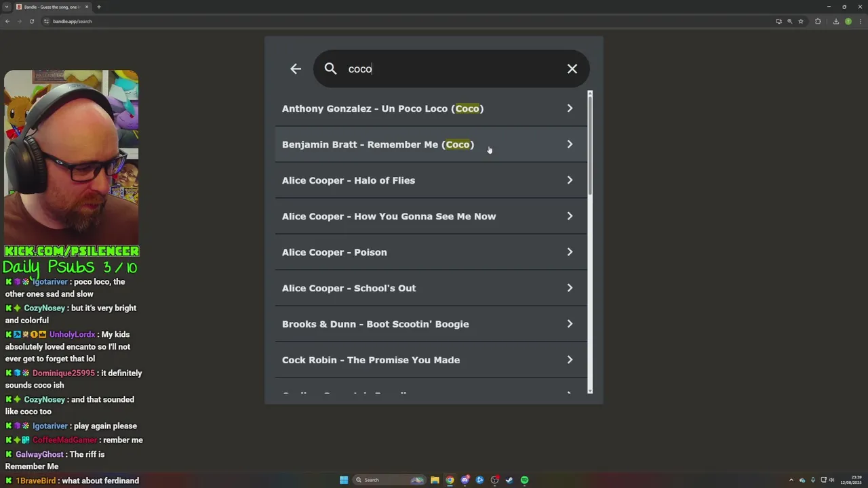Open the green browser profile avatar
The width and height of the screenshot is (868, 488).
click(848, 21)
